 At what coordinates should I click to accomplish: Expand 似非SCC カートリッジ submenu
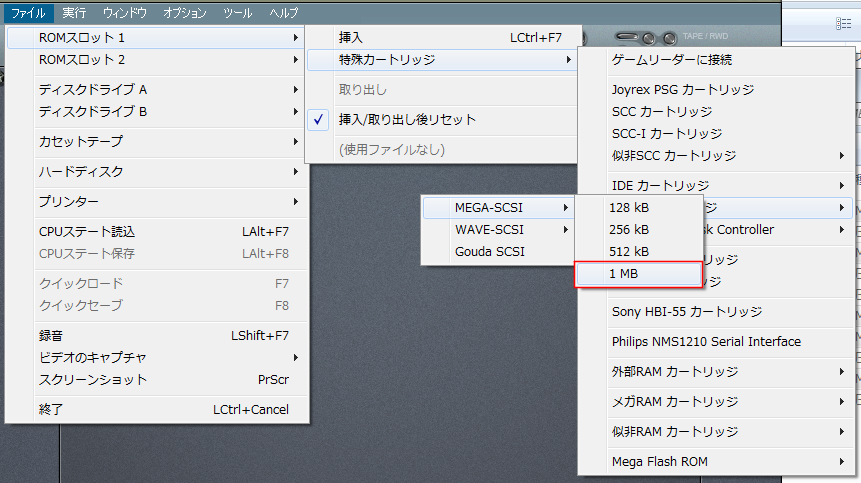pyautogui.click(x=716, y=155)
